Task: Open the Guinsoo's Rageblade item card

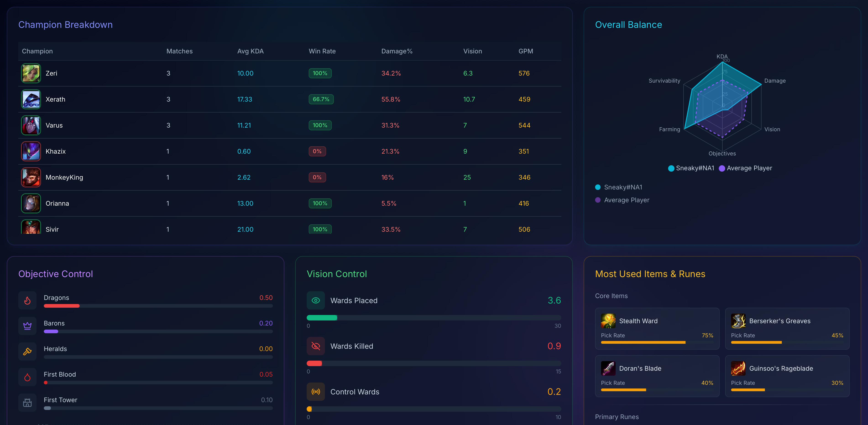Action: [x=787, y=376]
